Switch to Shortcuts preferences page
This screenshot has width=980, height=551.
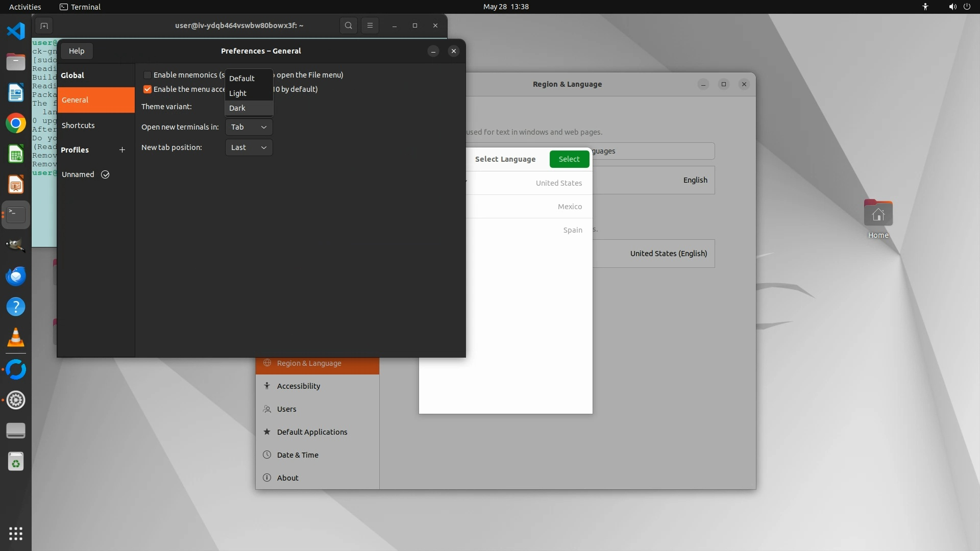click(78, 126)
